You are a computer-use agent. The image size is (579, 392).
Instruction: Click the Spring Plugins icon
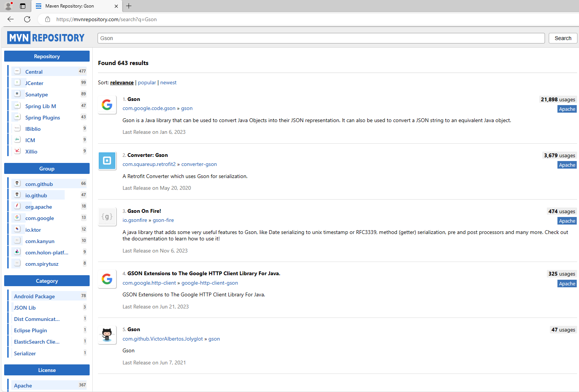(x=17, y=117)
